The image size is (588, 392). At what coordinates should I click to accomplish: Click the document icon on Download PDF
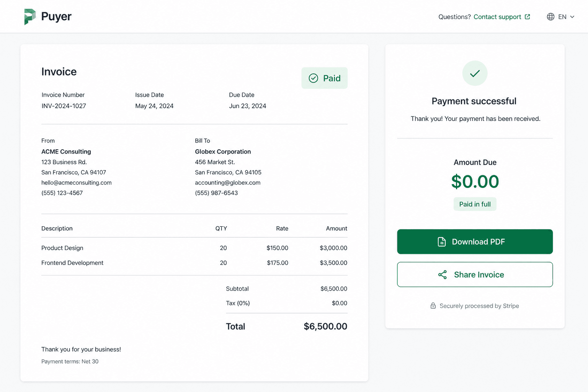442,242
